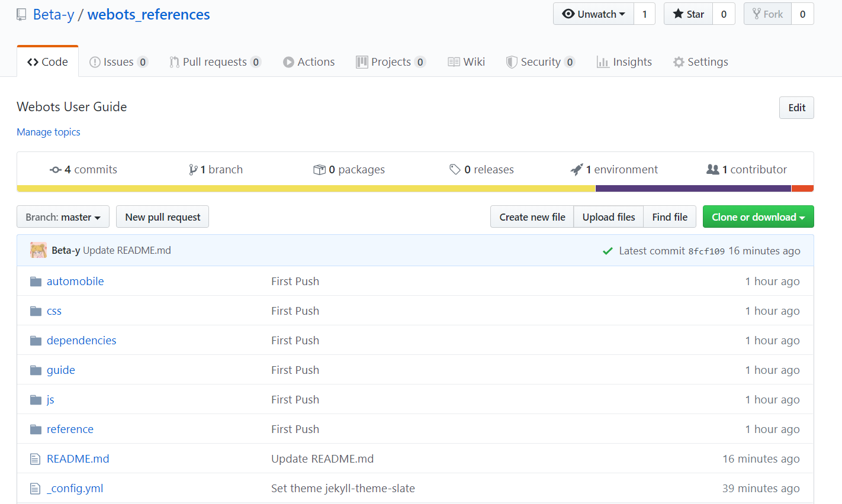Click the Projects board icon

coord(362,62)
